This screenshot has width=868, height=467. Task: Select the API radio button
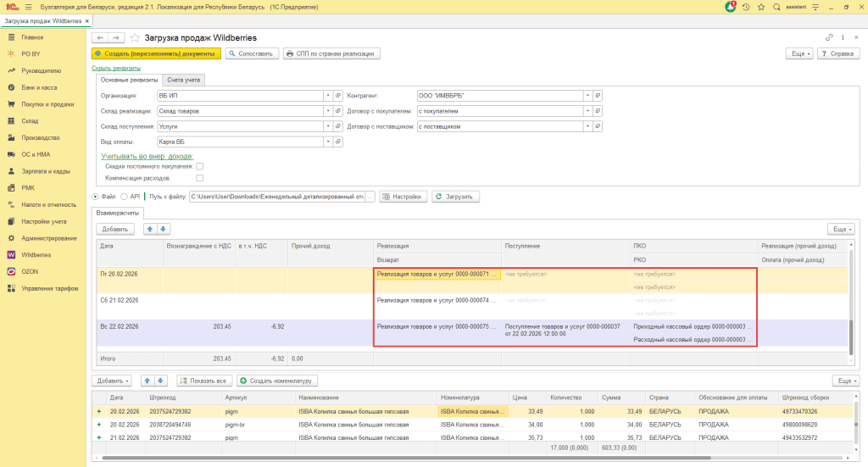click(124, 197)
